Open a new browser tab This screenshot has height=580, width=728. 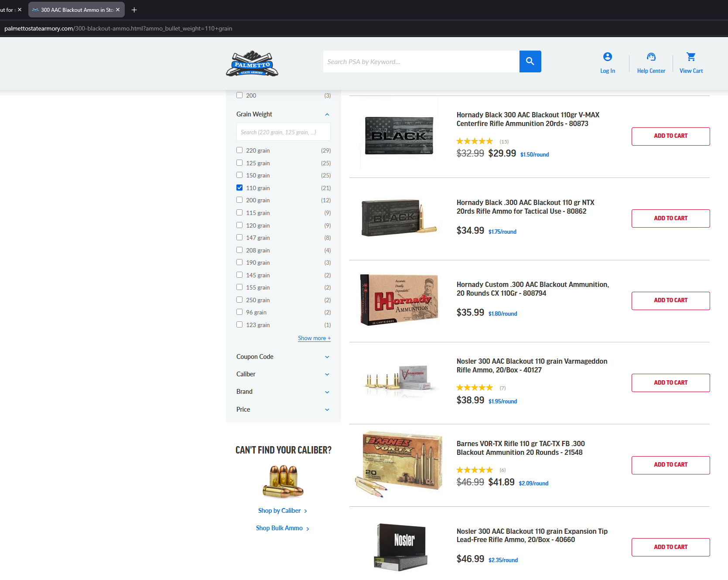pyautogui.click(x=134, y=10)
